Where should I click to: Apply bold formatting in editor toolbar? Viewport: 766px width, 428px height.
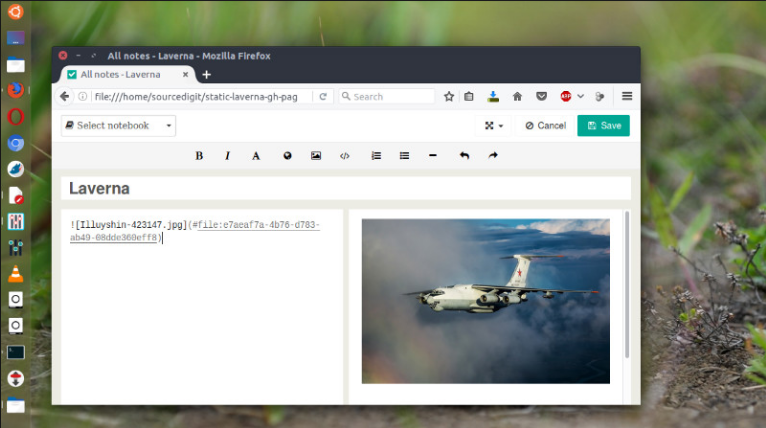point(199,156)
